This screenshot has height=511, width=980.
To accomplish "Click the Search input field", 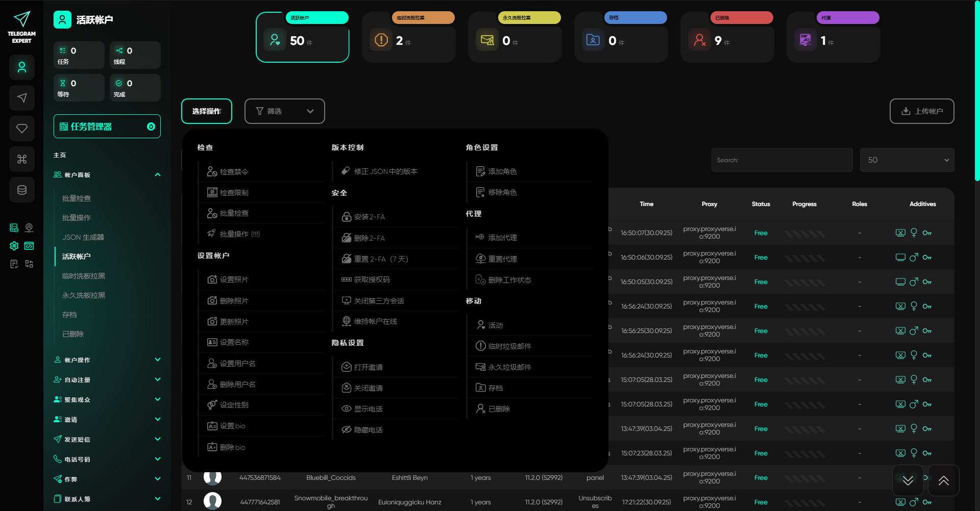I will [781, 160].
